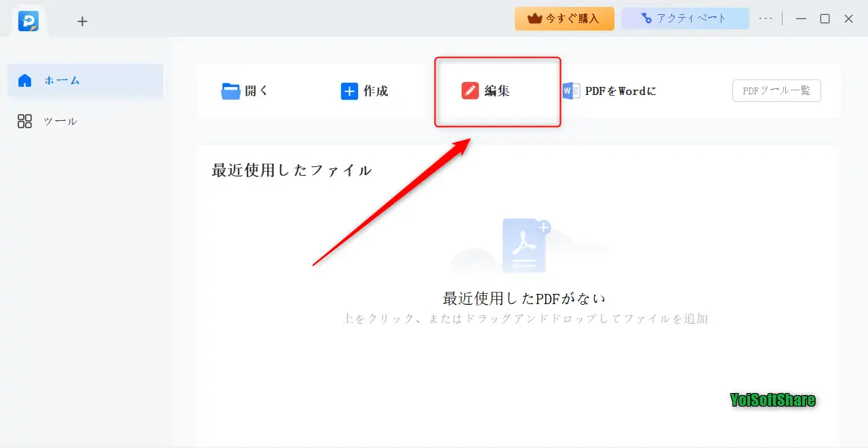Click the drag and drop instruction text
868x448 pixels.
(526, 318)
